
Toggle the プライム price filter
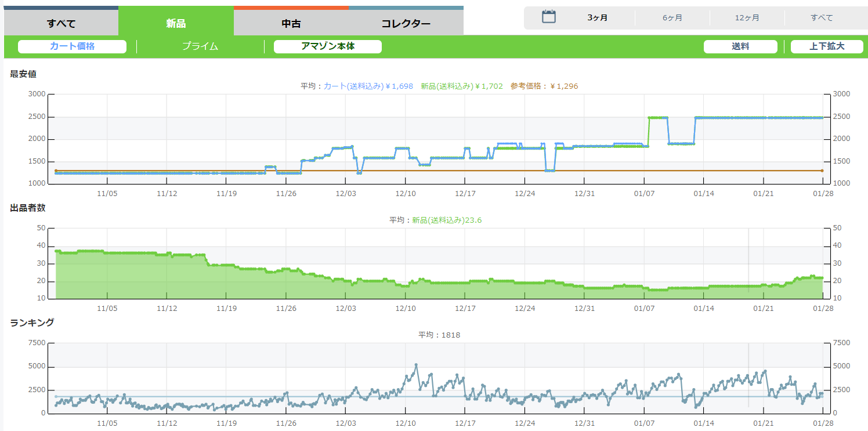click(x=200, y=46)
